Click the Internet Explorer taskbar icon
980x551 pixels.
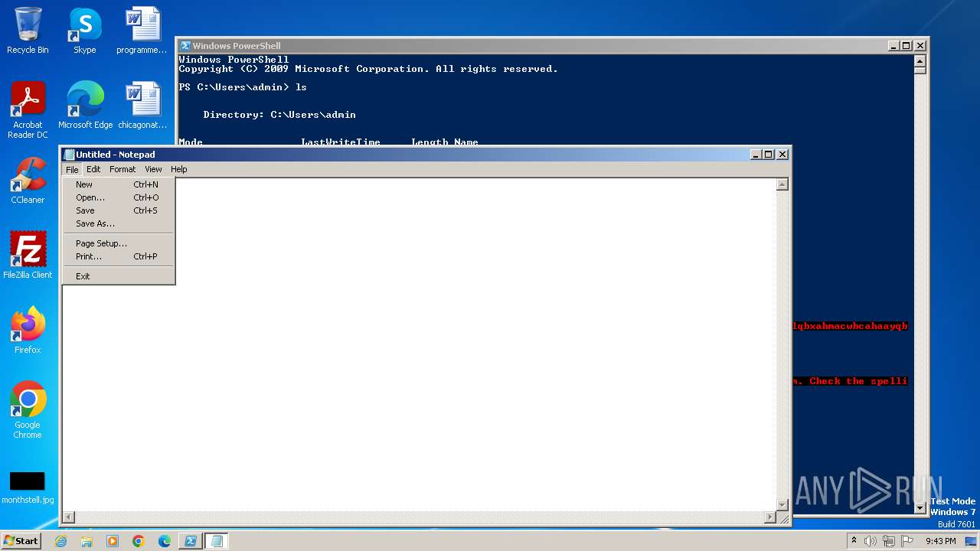click(60, 541)
